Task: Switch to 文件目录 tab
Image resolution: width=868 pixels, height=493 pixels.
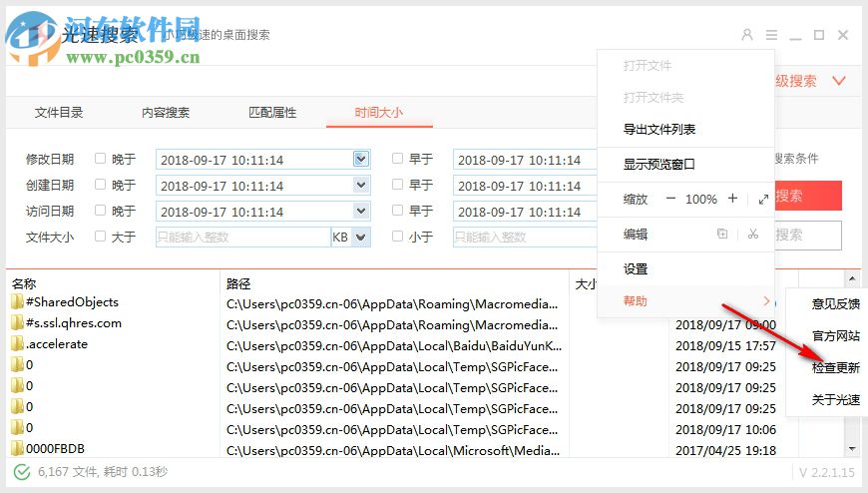Action: click(59, 113)
